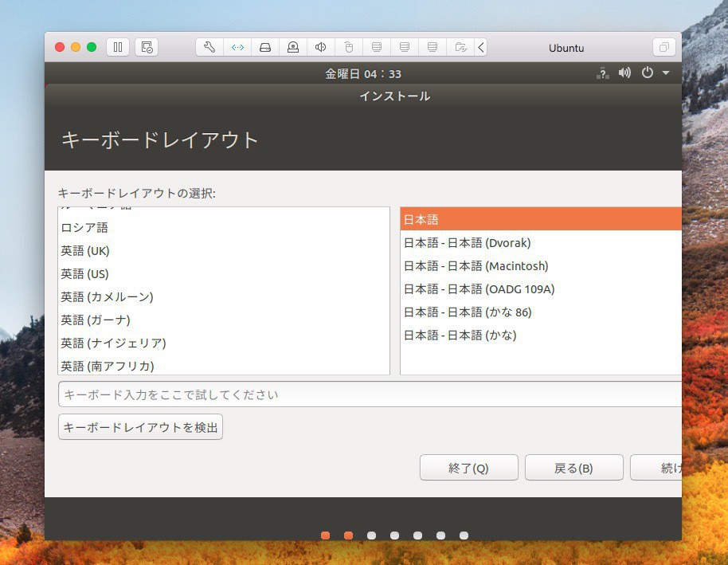Choose 日本語 - 日本語 (OADG 109A) variant
728x565 pixels.
click(x=479, y=288)
